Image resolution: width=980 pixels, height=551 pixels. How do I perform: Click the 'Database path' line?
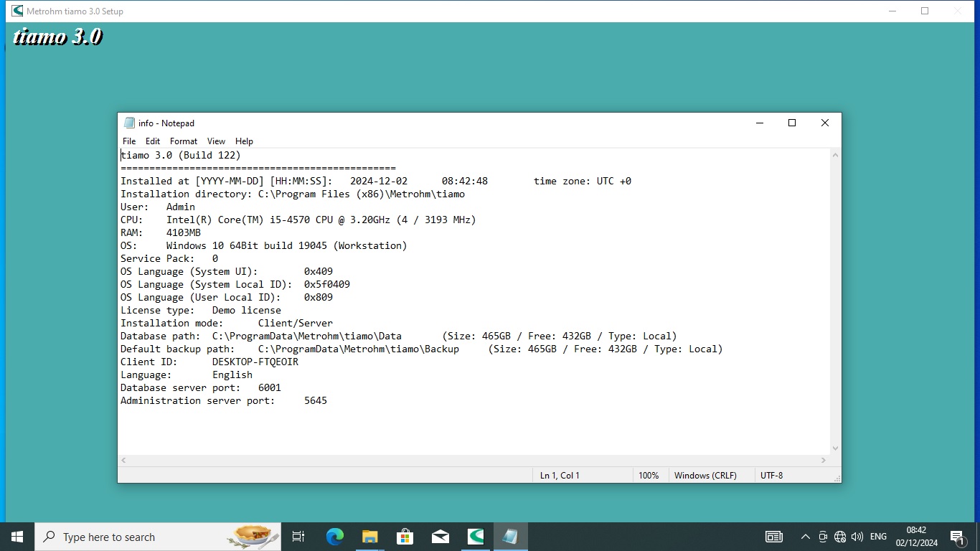(x=399, y=336)
